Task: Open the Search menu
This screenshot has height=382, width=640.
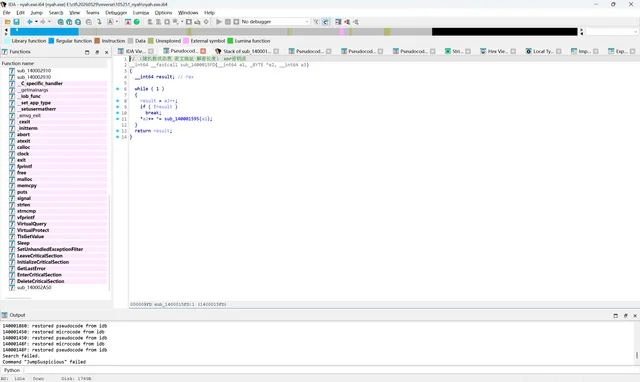Action: click(56, 13)
